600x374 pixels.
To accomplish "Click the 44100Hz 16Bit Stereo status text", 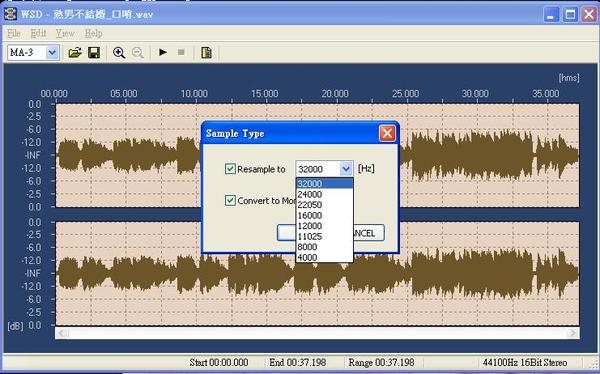I will 525,362.
